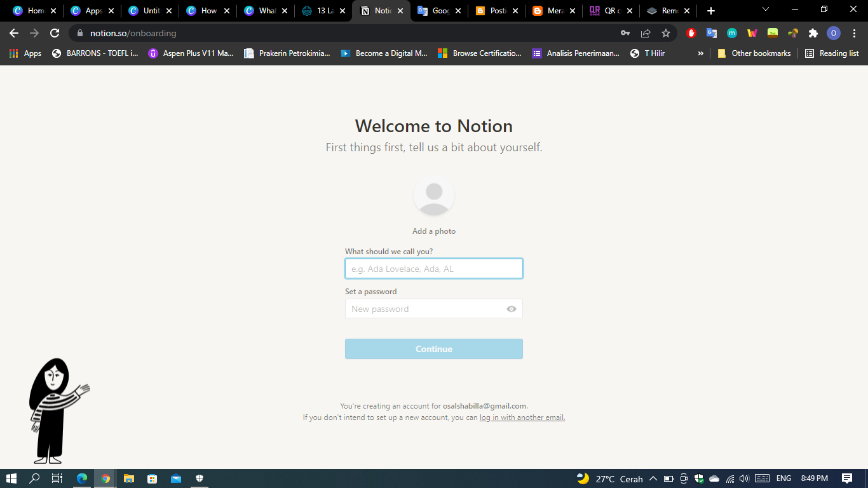Click the Add a photo label
The width and height of the screenshot is (868, 488).
434,231
